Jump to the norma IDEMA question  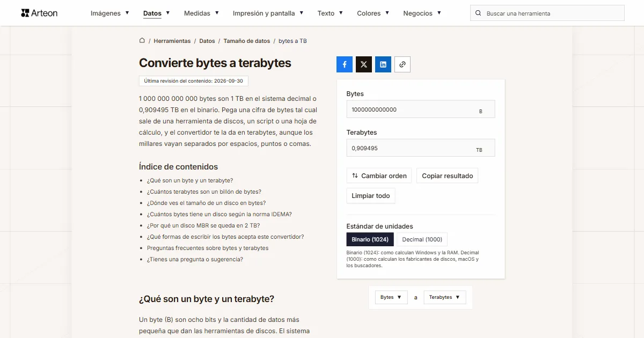click(219, 214)
